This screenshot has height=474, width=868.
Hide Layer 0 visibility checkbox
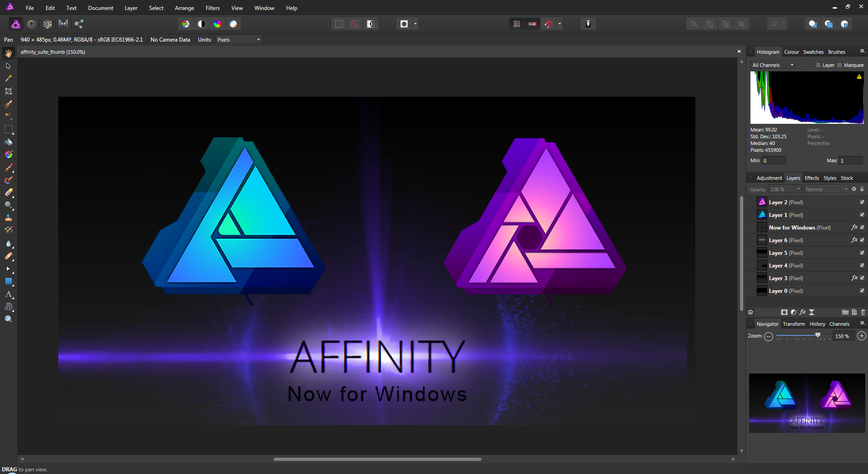pos(862,291)
